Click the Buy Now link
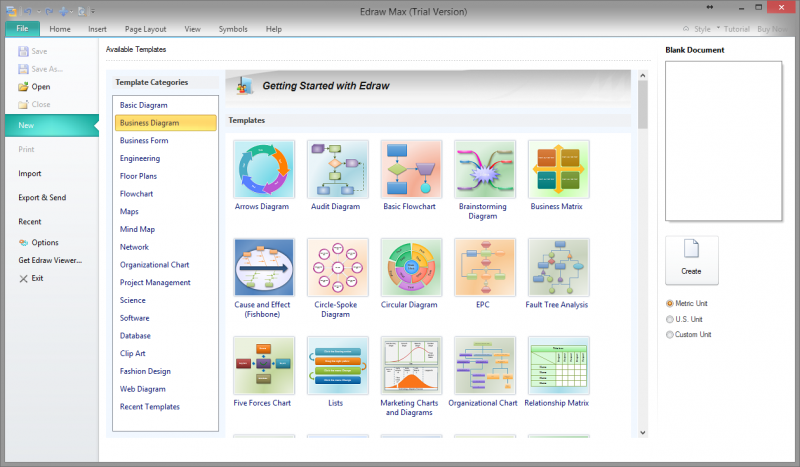The image size is (800, 467). pyautogui.click(x=772, y=29)
